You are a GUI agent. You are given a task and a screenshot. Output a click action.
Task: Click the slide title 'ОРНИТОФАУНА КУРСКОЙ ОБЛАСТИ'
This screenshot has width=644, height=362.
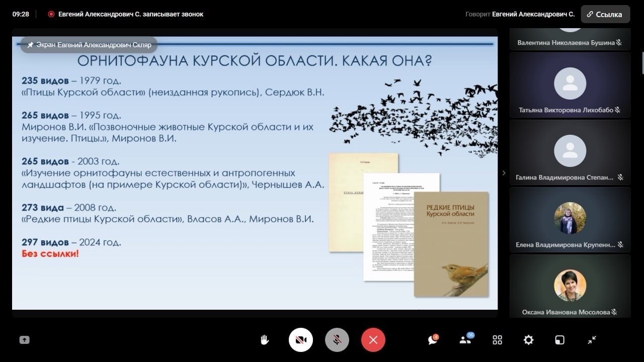pos(207,61)
